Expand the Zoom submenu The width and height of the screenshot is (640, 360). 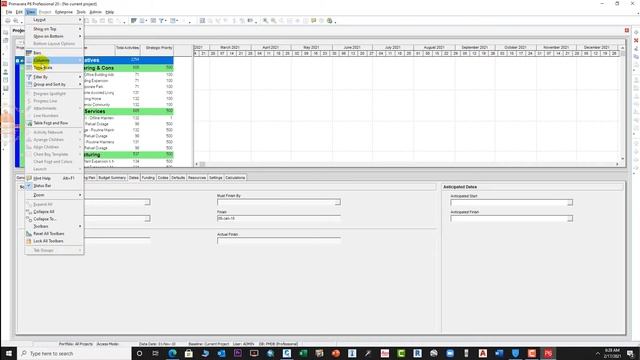point(54,195)
